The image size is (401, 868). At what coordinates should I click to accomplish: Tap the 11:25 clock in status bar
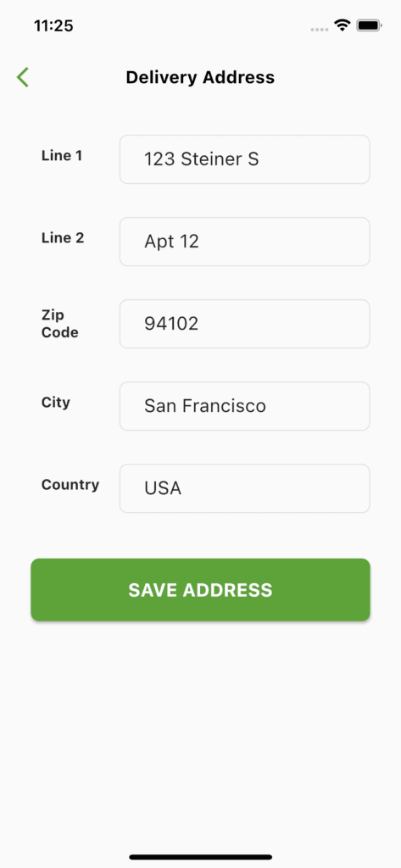53,25
